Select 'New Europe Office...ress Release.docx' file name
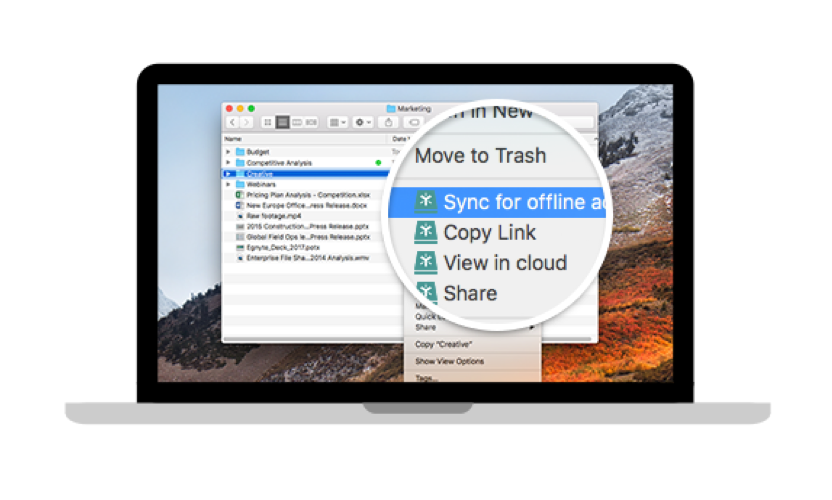Viewport: 832px width, 500px height. [307, 205]
